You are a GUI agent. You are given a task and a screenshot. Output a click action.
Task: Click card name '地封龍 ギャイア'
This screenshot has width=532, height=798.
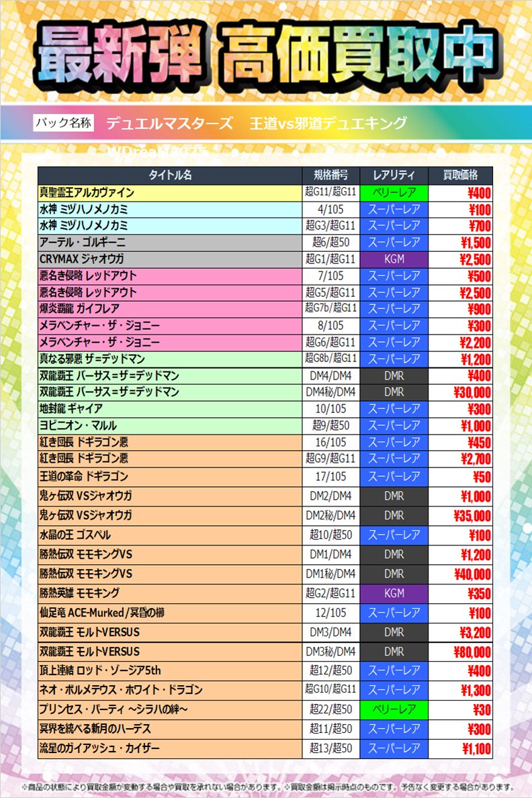click(x=71, y=408)
